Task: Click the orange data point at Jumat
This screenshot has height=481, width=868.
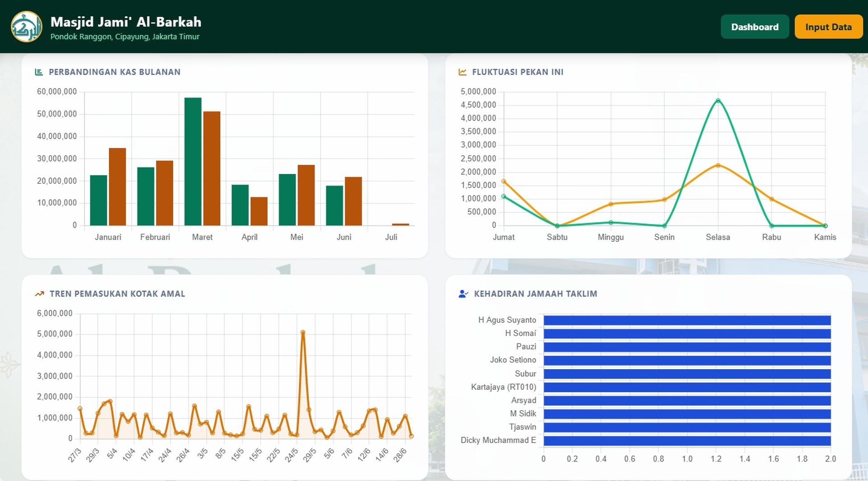Action: pos(504,182)
